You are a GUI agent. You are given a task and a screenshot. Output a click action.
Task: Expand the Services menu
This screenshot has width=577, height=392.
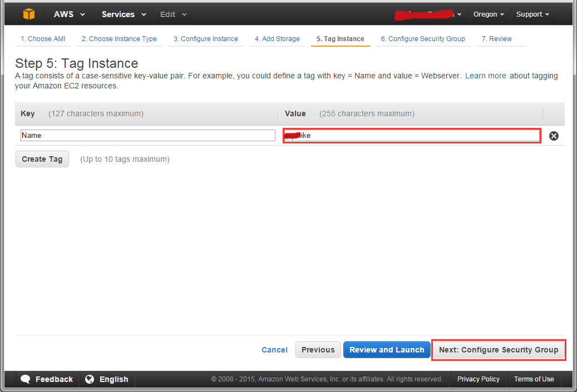[x=124, y=14]
